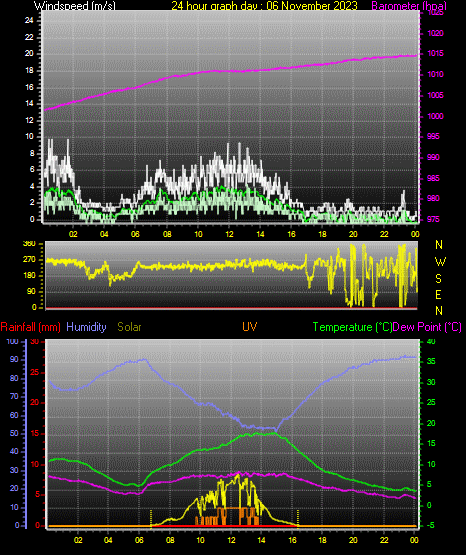Select the "Temperature (°C)" legend label
Screen dimensions: 466x555
coord(352,327)
